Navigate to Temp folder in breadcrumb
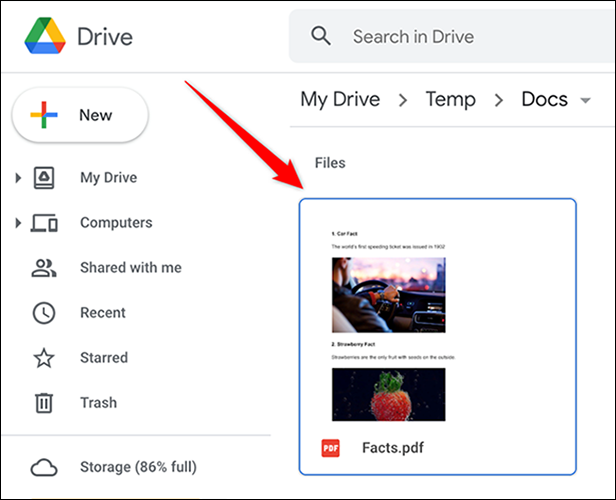This screenshot has height=500, width=616. [x=450, y=99]
